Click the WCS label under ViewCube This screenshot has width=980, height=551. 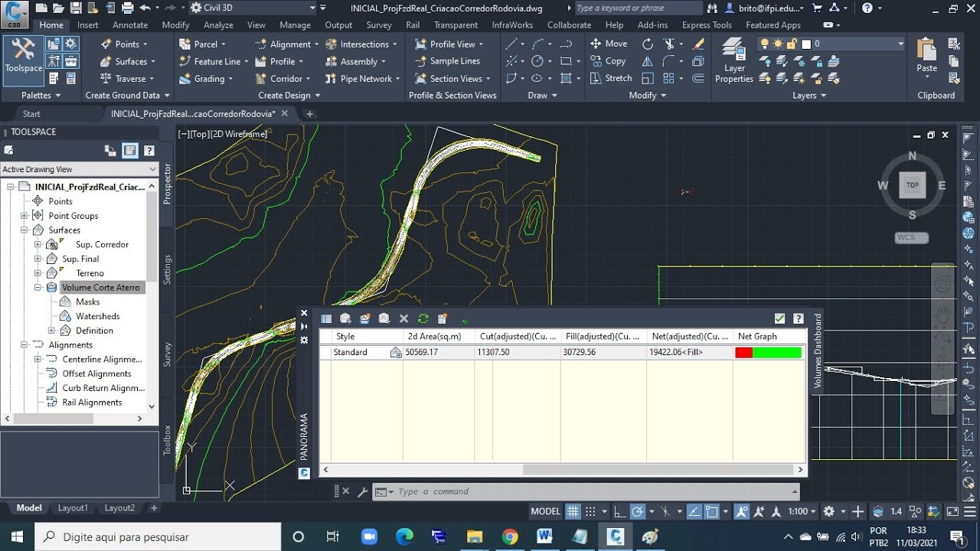point(911,237)
